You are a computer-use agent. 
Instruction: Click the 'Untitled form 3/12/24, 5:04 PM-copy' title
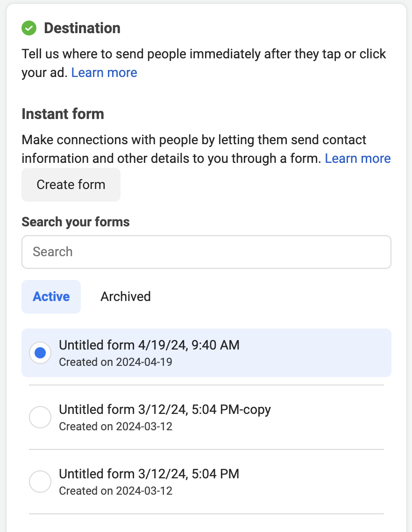165,410
